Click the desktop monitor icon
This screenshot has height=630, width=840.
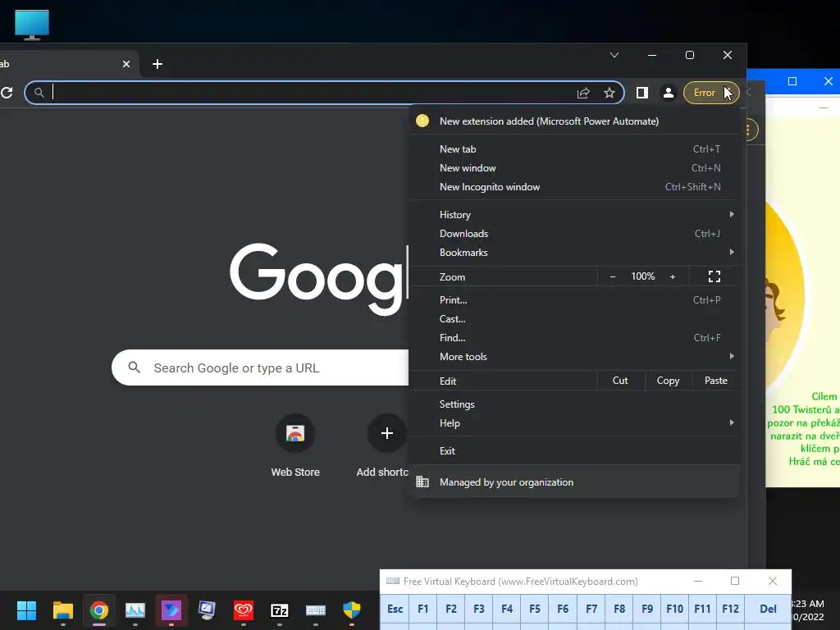point(32,25)
